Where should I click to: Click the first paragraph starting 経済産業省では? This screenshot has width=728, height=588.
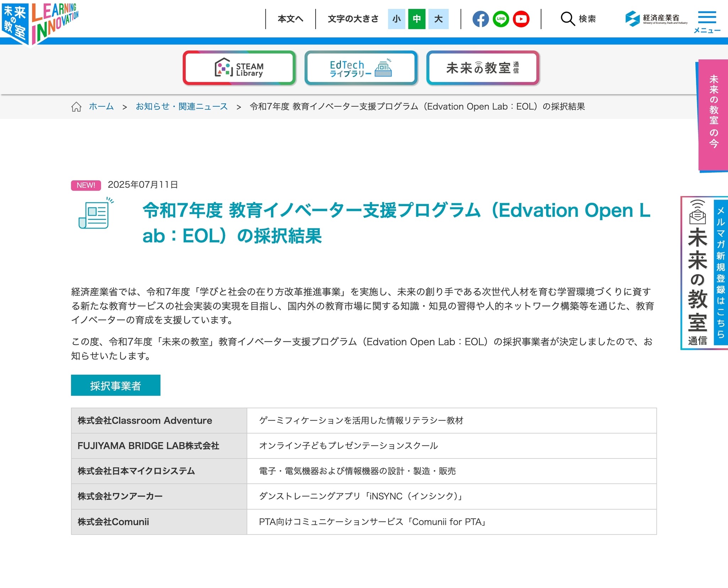pyautogui.click(x=363, y=306)
